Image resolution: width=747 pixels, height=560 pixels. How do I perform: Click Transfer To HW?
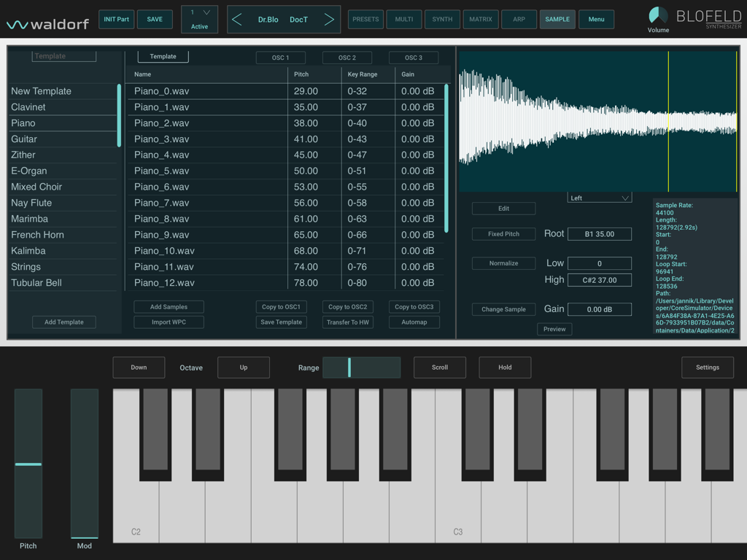347,322
